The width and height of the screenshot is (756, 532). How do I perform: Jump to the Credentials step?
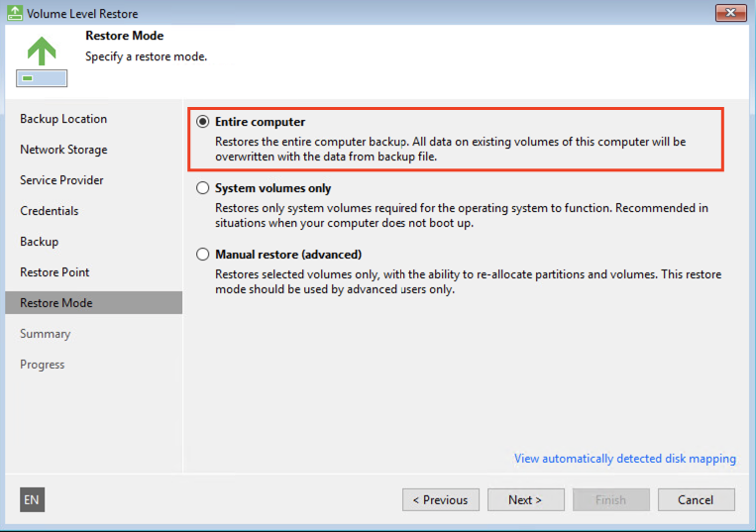coord(50,211)
